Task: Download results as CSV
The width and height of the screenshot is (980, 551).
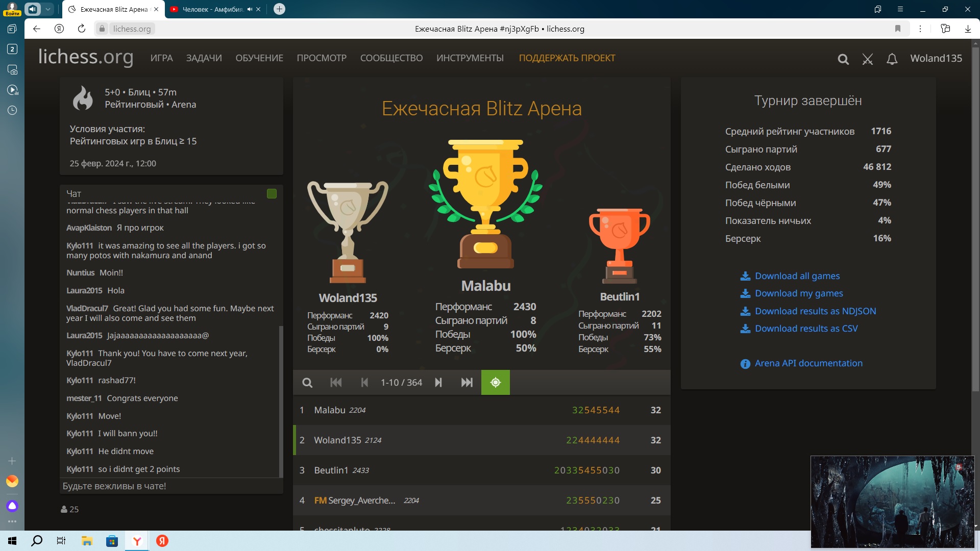Action: (x=799, y=329)
